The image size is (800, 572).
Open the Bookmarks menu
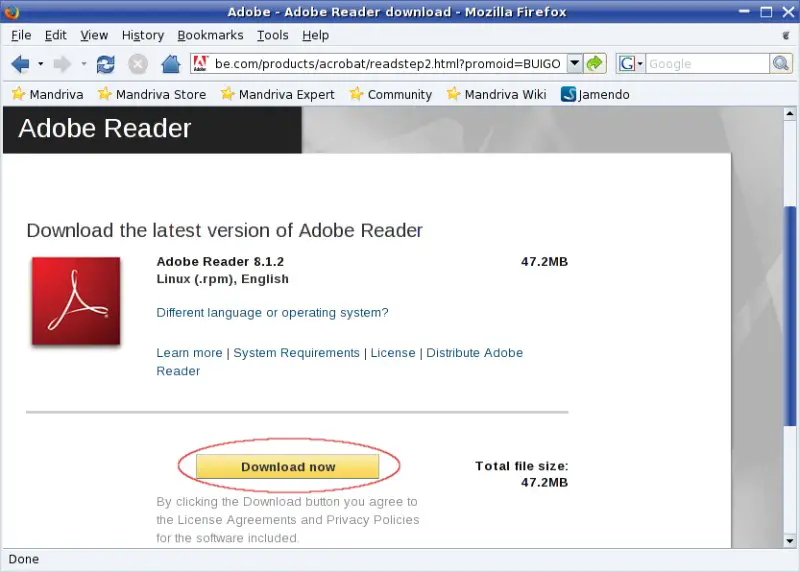pos(210,35)
